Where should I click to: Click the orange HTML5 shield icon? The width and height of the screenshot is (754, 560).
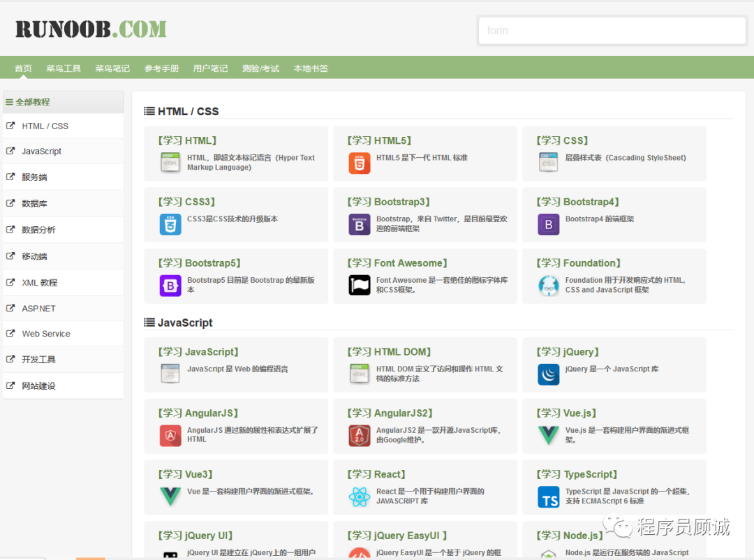coord(360,163)
